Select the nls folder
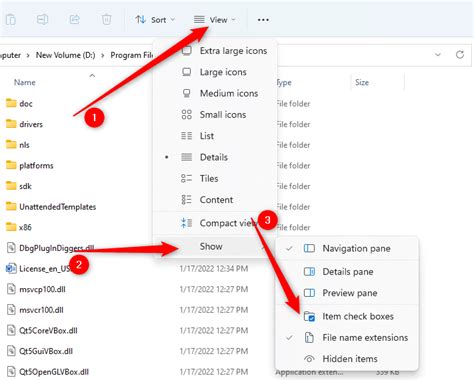This screenshot has height=380, width=474. [x=18, y=145]
